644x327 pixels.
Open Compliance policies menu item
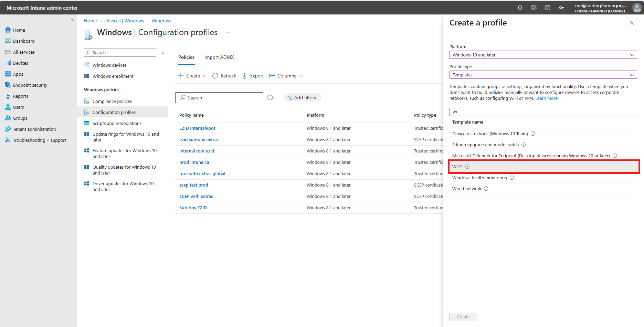click(112, 101)
